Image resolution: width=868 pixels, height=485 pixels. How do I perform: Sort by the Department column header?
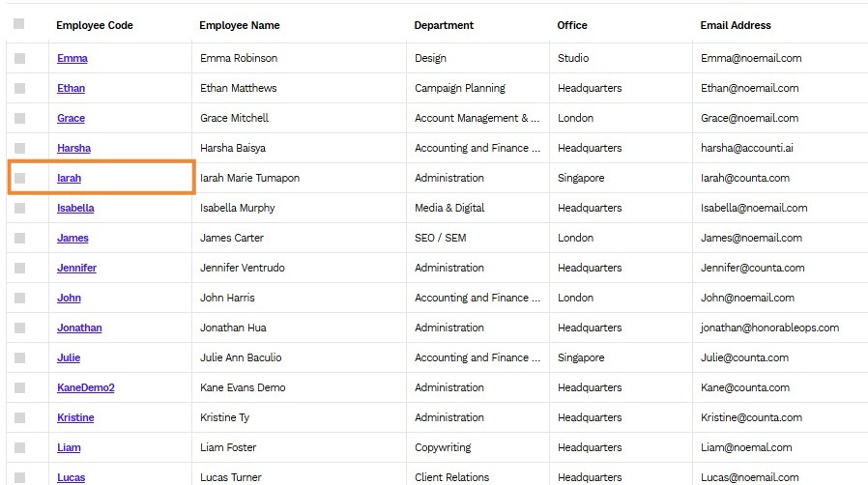click(444, 25)
